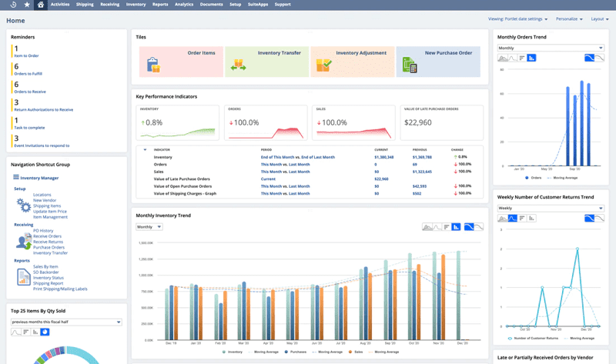Switch Weekly Customer Returns Trend to area chart

503,219
